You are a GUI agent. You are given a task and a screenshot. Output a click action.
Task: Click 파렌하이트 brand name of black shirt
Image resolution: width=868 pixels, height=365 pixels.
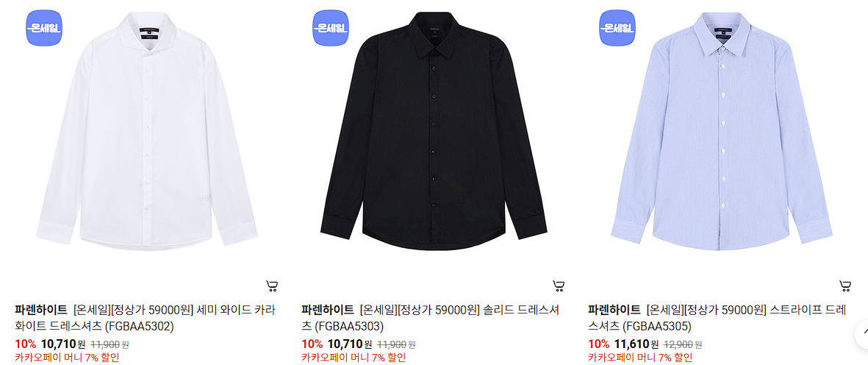[328, 310]
